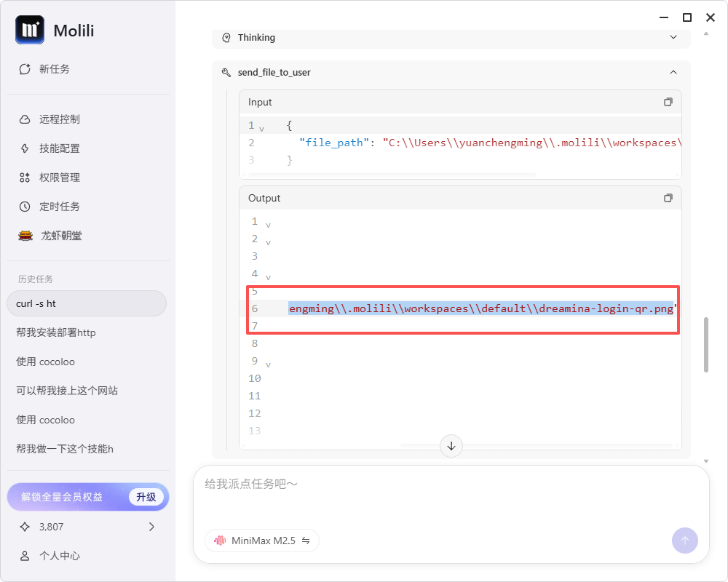
Task: Open 远程控制 remote control
Action: (59, 119)
